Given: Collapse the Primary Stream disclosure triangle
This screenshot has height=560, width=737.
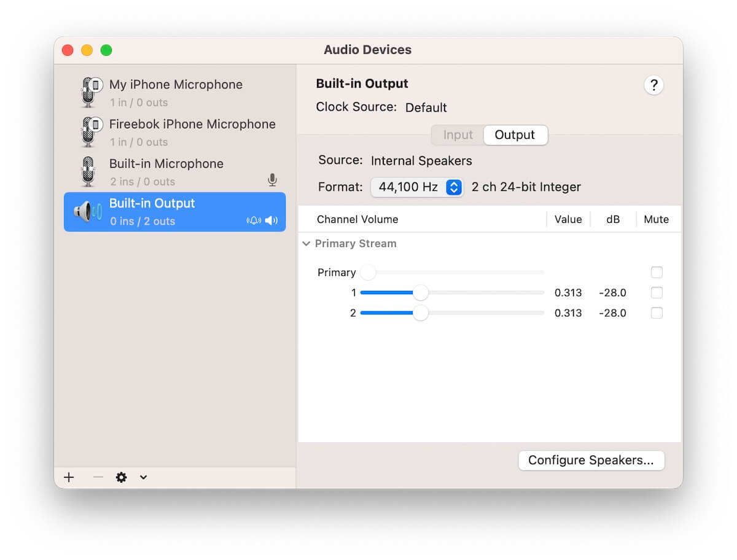Looking at the screenshot, I should [306, 243].
